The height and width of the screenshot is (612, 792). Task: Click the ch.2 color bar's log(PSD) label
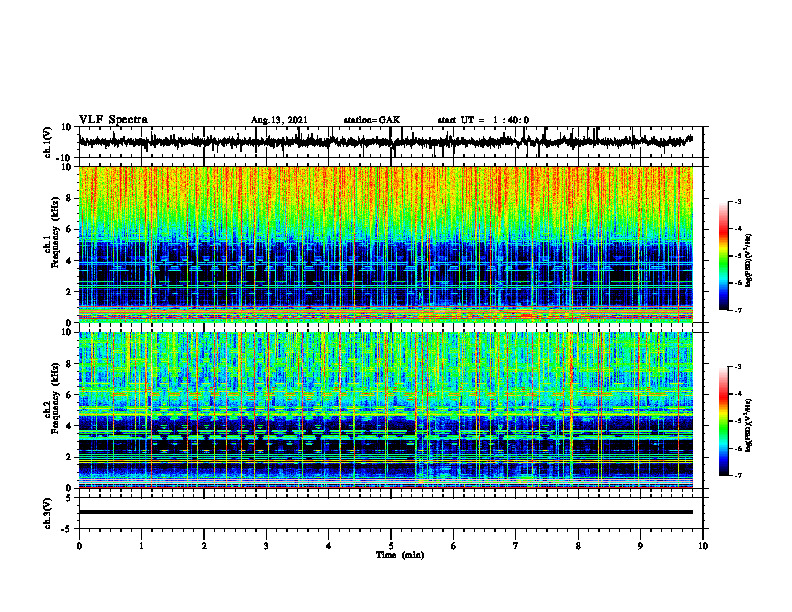coord(749,425)
